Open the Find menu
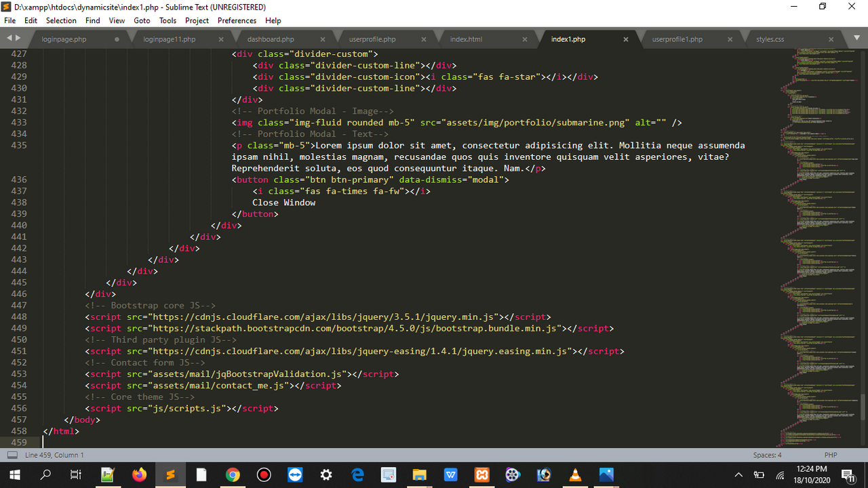Viewport: 868px width, 488px height. (x=93, y=20)
